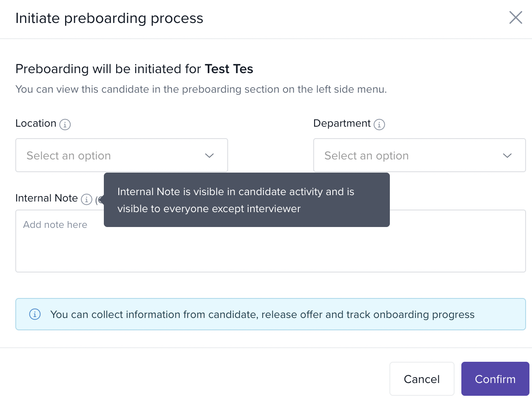Click the blue banner message about collecting information
532x403 pixels.
point(262,315)
